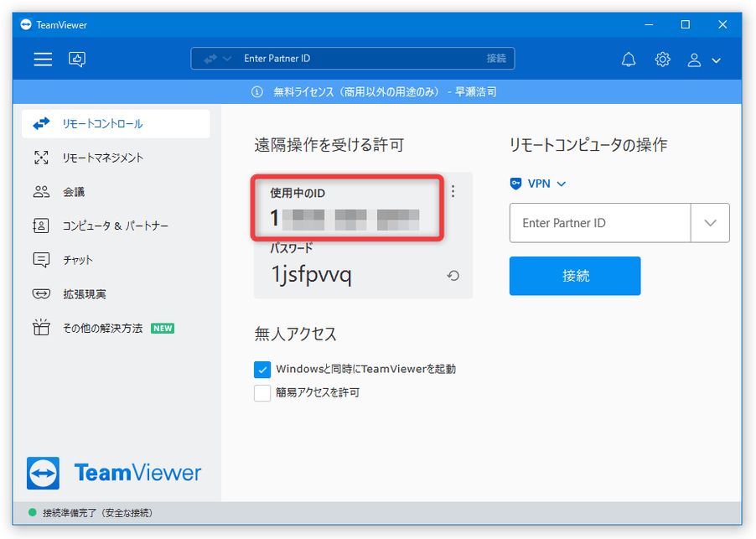Click the chat bubble icon
This screenshot has width=756, height=539.
coord(41,260)
